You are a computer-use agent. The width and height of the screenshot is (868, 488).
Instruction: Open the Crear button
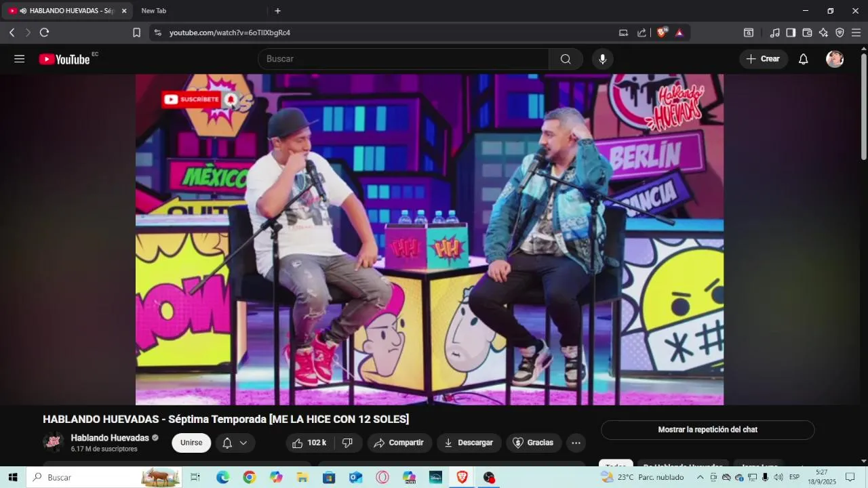[x=764, y=59]
